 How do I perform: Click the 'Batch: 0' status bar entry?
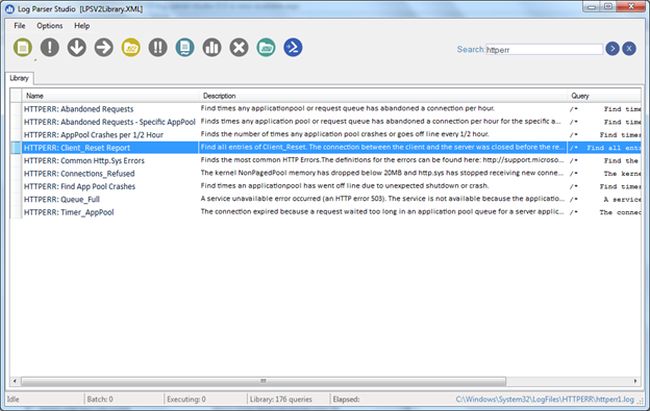pyautogui.click(x=100, y=399)
